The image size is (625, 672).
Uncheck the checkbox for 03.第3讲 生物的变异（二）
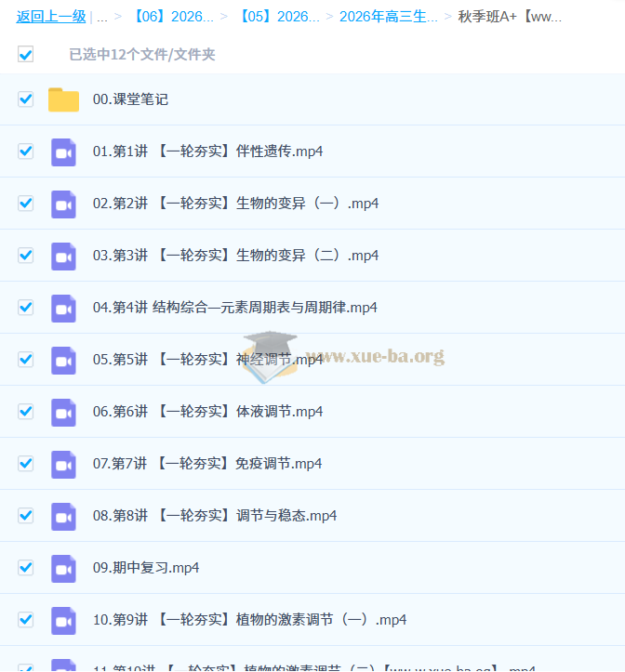(25, 256)
